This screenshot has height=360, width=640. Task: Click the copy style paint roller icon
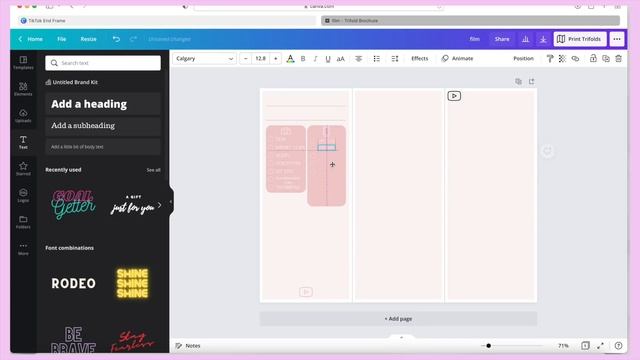(x=550, y=59)
